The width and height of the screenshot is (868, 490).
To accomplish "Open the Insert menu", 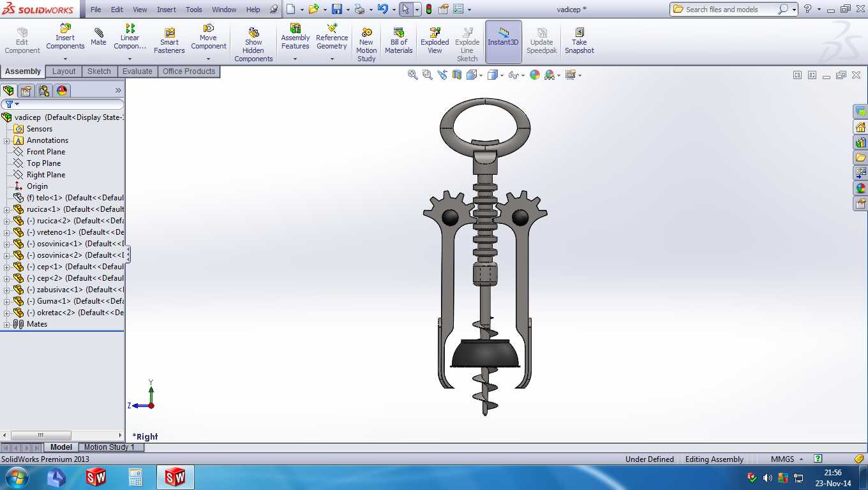I will click(x=167, y=10).
